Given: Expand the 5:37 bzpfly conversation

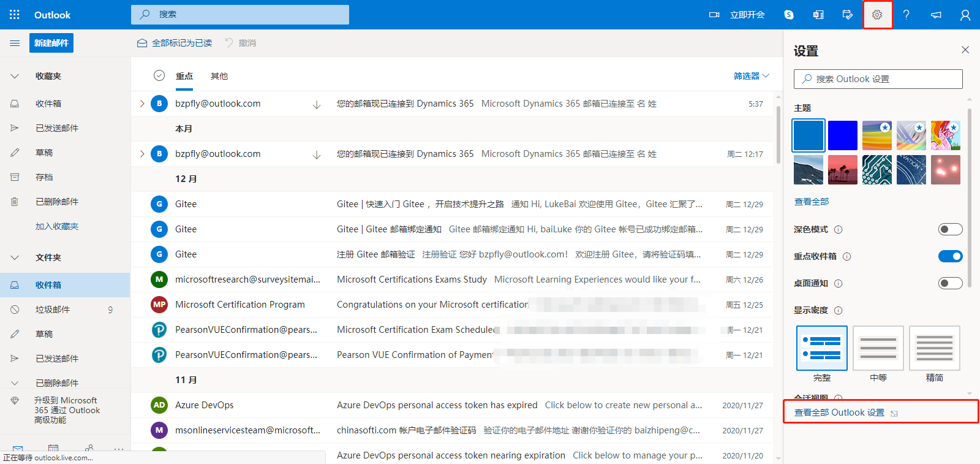Looking at the screenshot, I should coord(142,104).
